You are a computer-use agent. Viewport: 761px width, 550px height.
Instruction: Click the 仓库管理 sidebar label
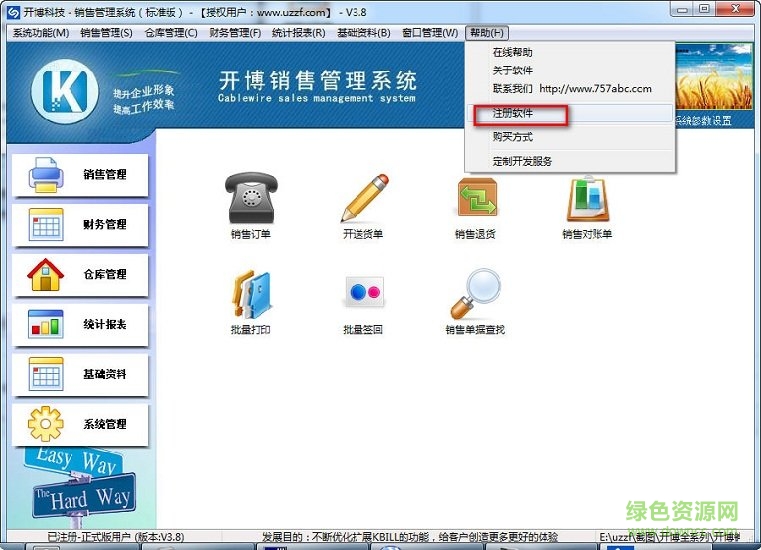[105, 275]
